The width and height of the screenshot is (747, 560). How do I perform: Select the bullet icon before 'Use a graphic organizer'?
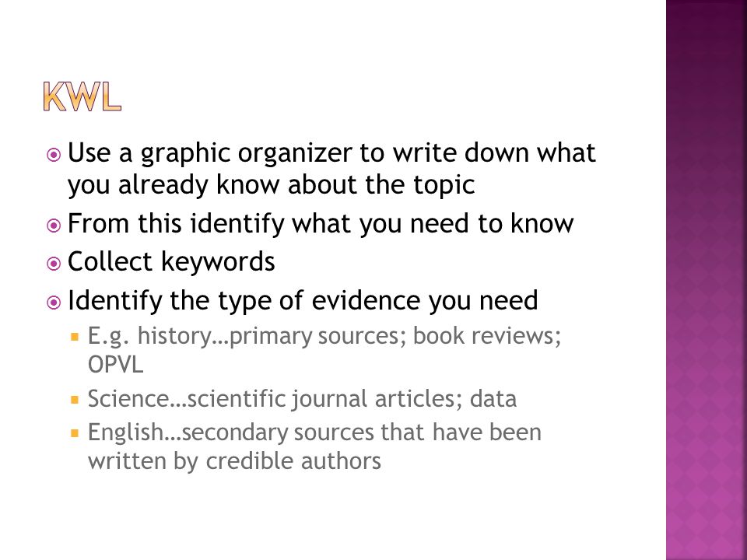coord(54,155)
